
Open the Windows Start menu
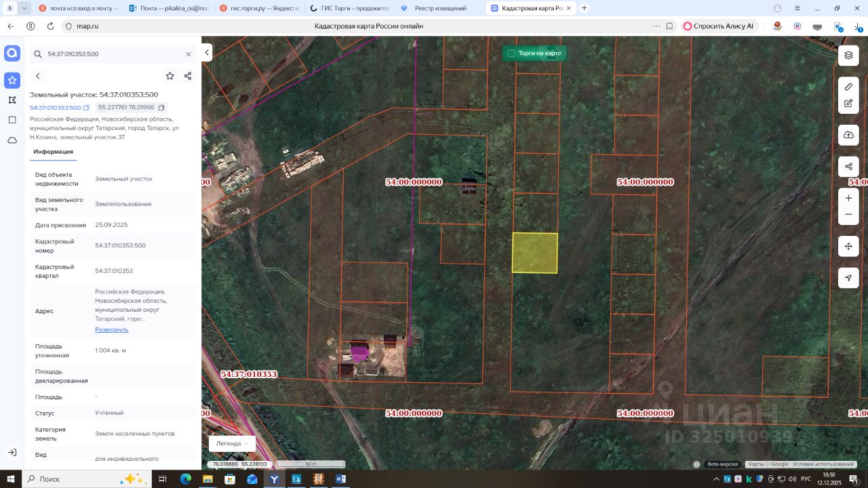click(10, 479)
